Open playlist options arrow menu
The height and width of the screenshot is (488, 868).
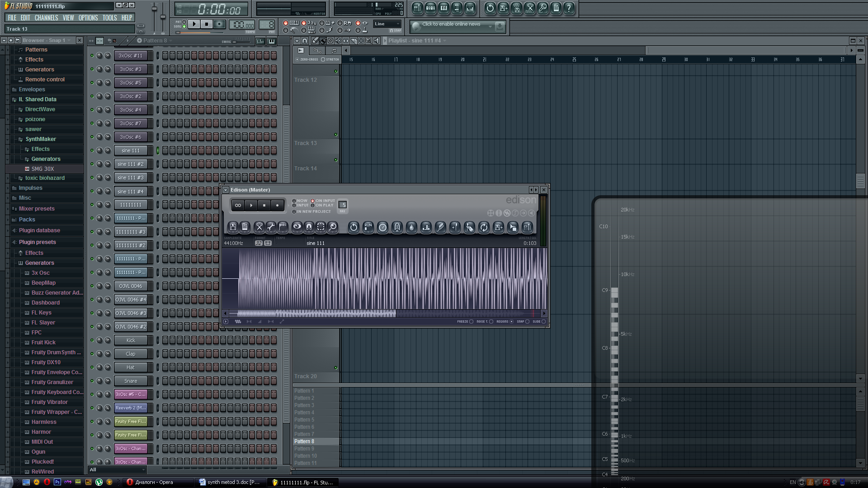pos(297,41)
